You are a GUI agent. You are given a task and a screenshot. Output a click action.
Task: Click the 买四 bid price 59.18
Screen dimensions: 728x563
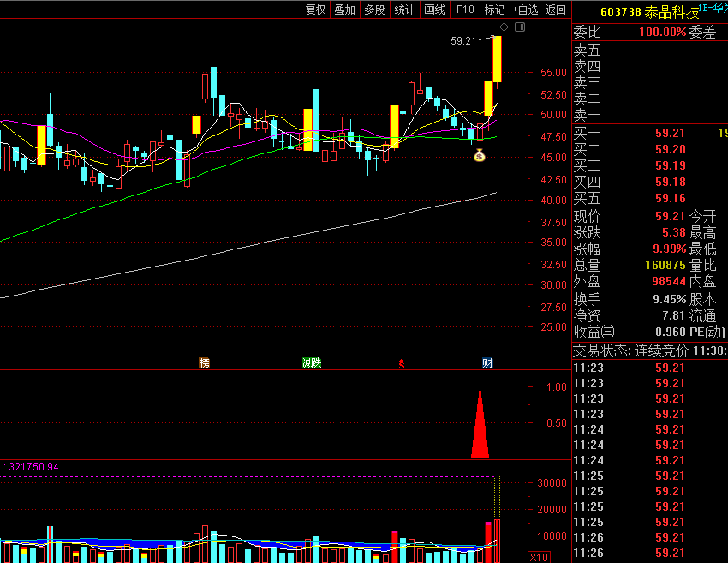click(x=670, y=182)
